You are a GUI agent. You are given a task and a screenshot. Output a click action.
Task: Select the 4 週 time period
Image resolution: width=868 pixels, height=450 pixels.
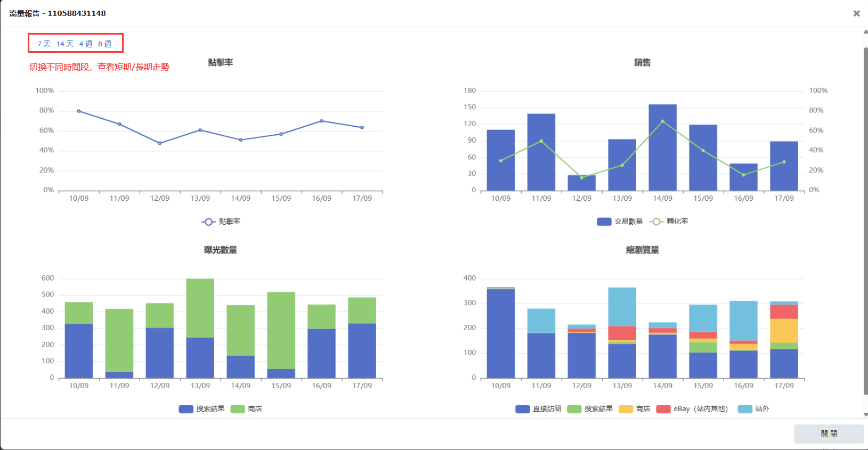tap(86, 44)
